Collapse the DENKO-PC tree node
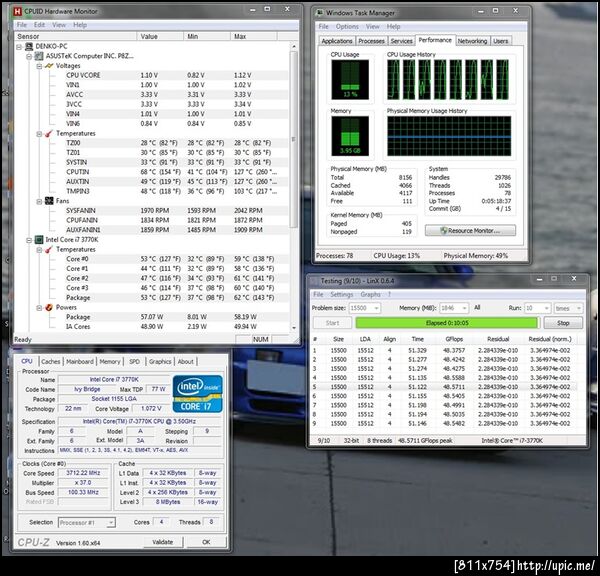 pos(19,47)
